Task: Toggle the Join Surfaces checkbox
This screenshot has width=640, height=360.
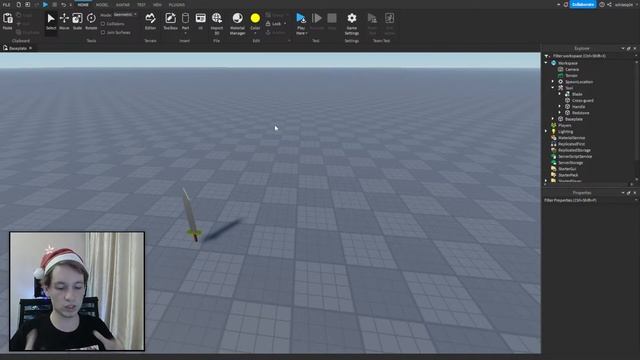Action: [x=103, y=32]
